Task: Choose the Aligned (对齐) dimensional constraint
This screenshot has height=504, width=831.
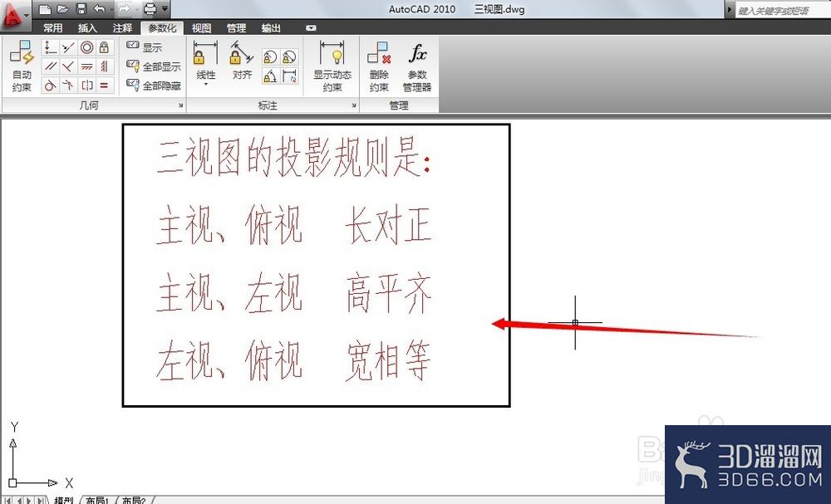Action: click(x=242, y=60)
